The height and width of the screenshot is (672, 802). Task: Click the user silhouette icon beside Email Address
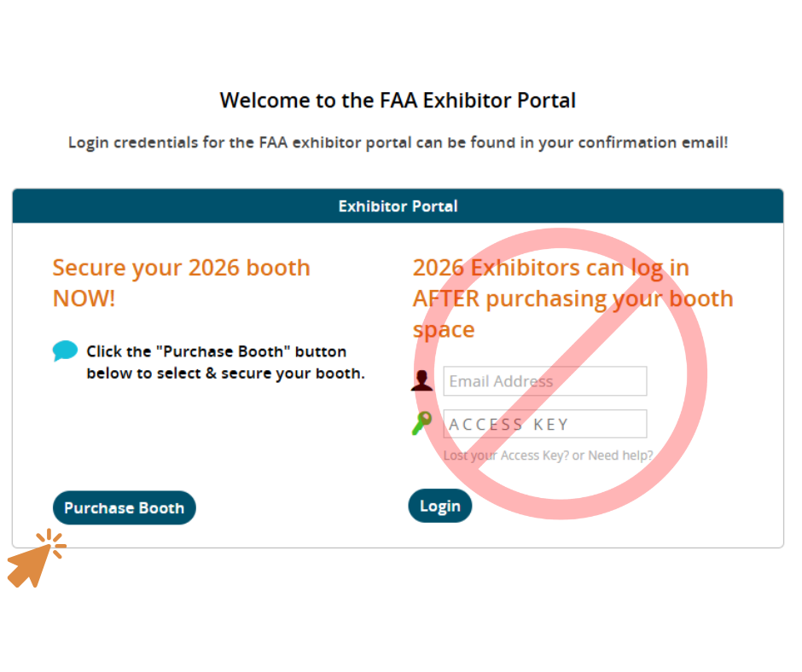click(421, 380)
